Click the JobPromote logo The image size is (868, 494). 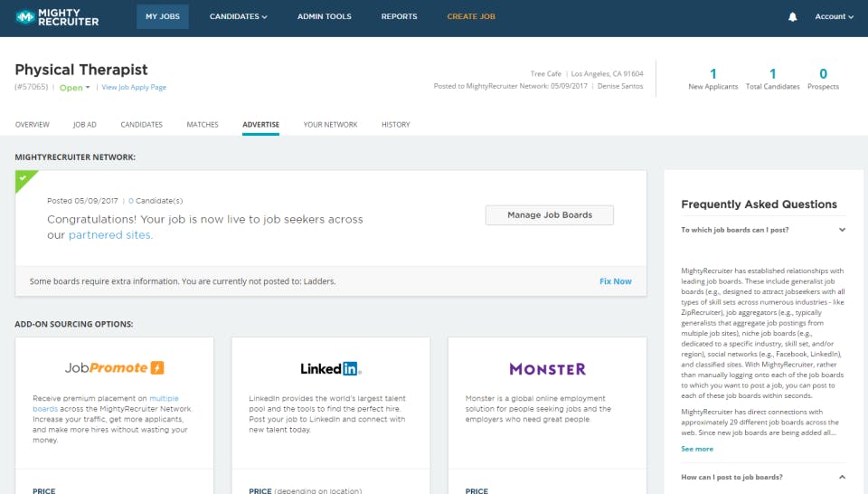(114, 367)
